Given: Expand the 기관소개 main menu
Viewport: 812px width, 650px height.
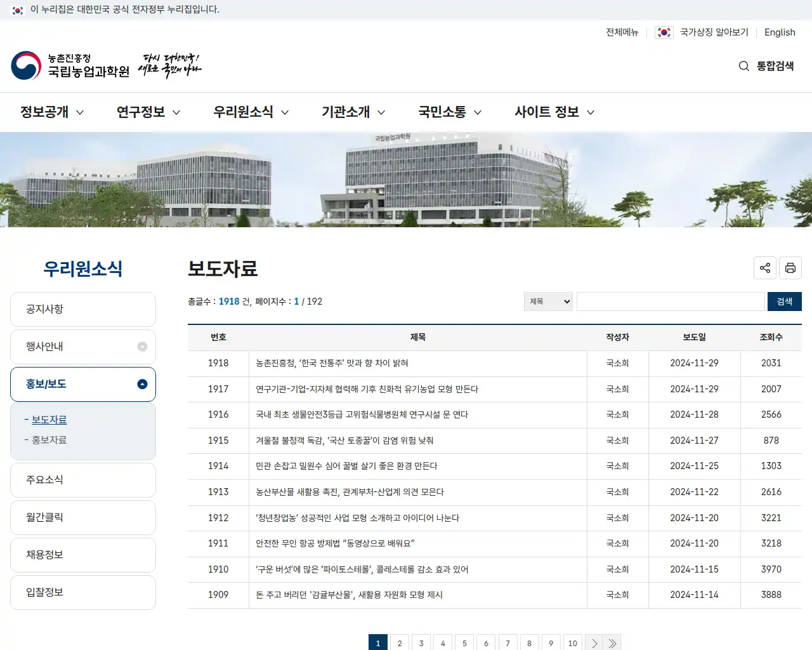Looking at the screenshot, I should pyautogui.click(x=353, y=112).
